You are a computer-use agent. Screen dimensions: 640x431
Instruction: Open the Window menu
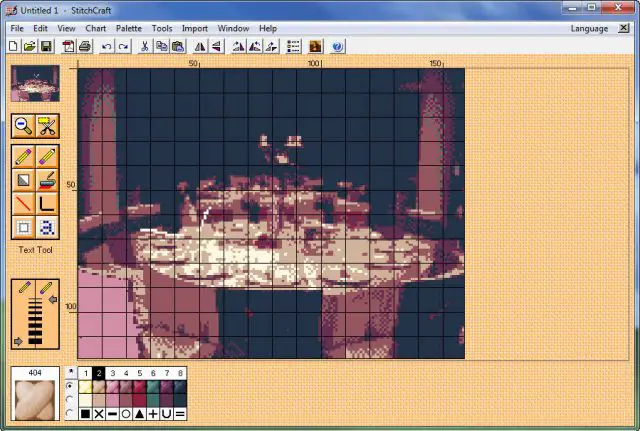click(x=233, y=29)
